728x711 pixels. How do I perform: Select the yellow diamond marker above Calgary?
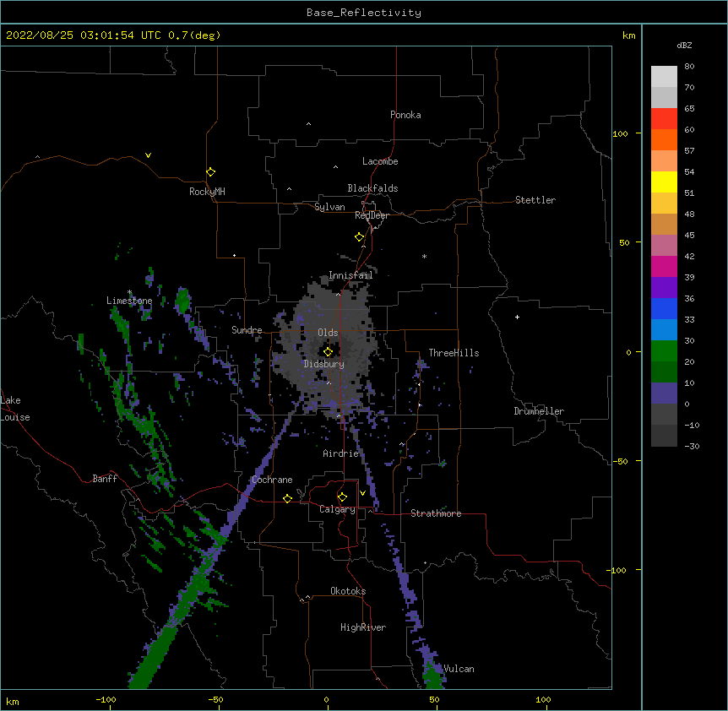click(342, 497)
